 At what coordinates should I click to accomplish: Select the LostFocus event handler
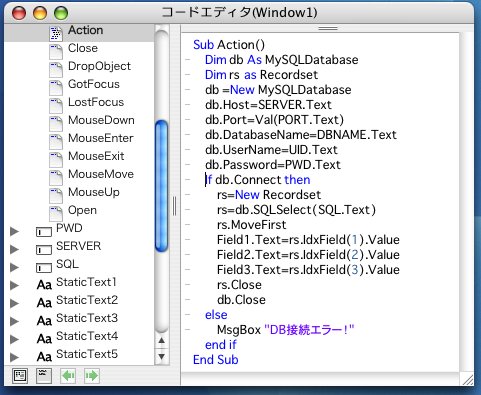(x=96, y=102)
